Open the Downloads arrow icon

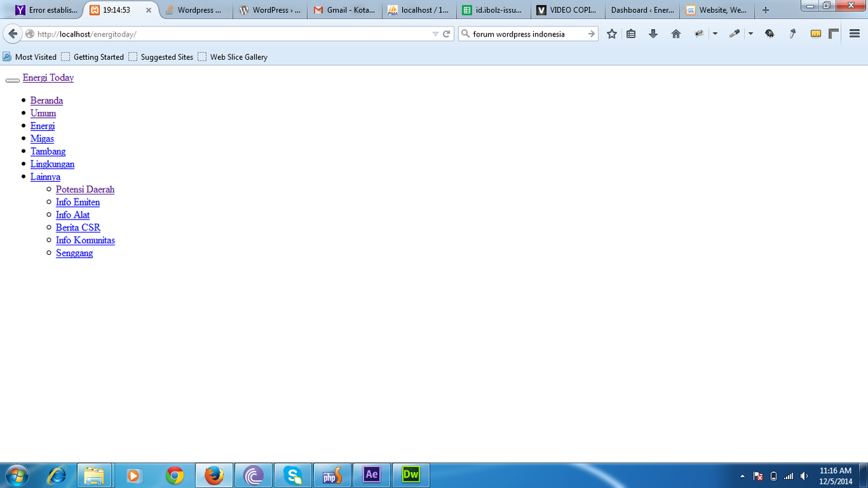point(653,34)
